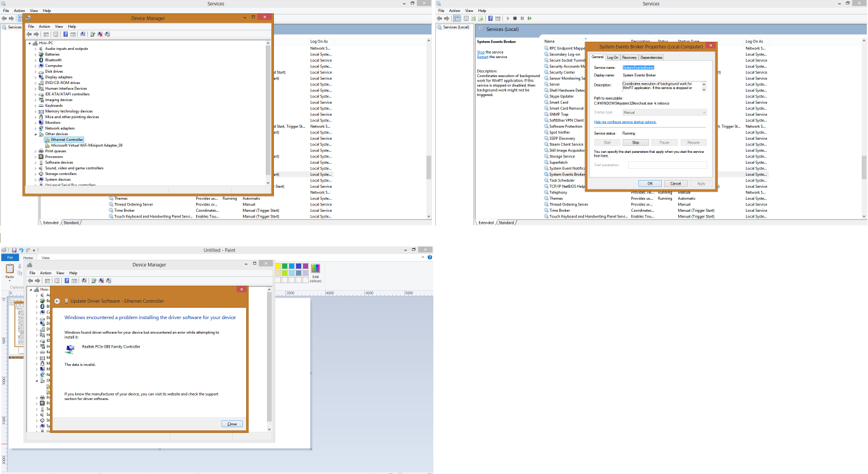Open Edit colours in Paint
Image resolution: width=868 pixels, height=474 pixels.
point(316,272)
